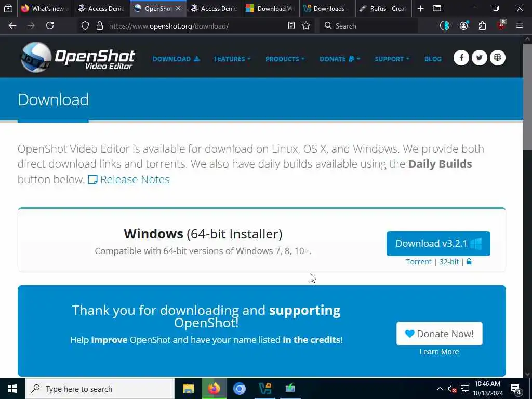Open the BLOG nav link
The width and height of the screenshot is (532, 399).
pos(433,59)
